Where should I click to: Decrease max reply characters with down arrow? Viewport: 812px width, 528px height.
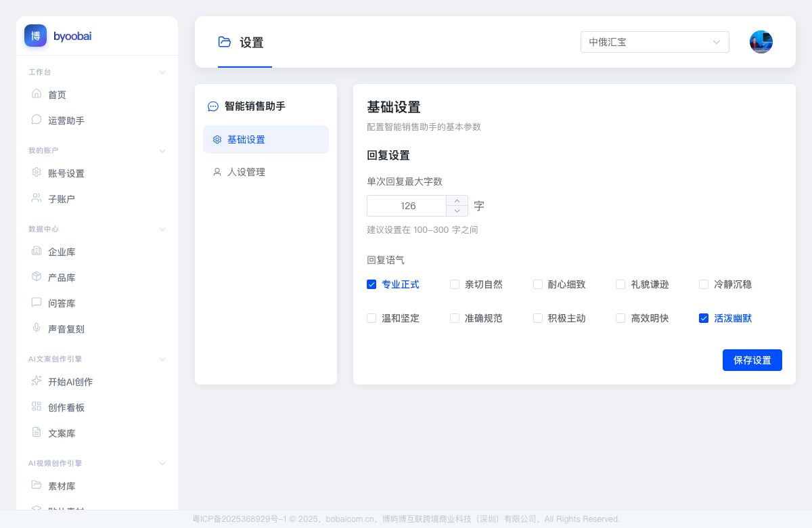[x=457, y=211]
